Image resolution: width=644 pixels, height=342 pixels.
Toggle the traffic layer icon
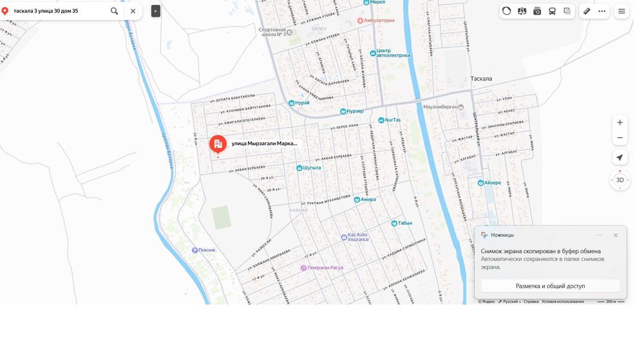click(506, 11)
